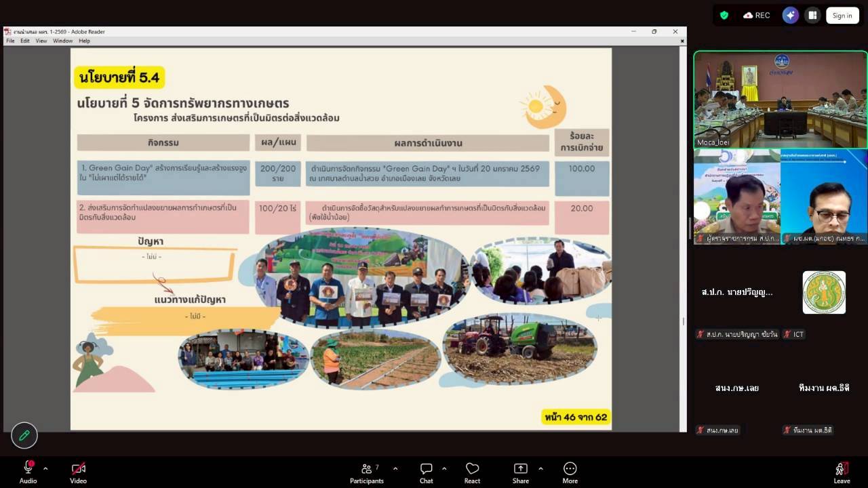Open the gallery View layout icon

pyautogui.click(x=812, y=15)
